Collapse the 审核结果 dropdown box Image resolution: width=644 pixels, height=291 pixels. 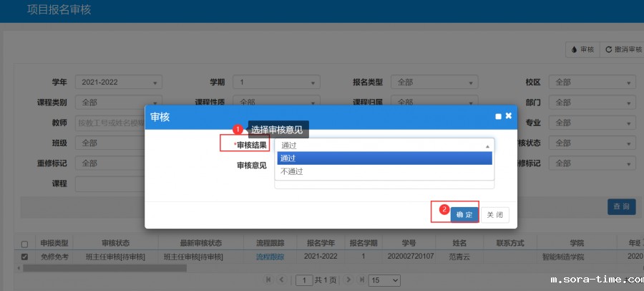coord(384,145)
